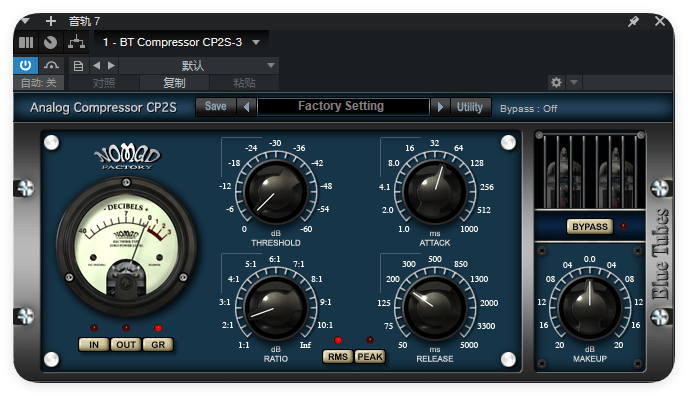The width and height of the screenshot is (688, 396).
Task: Open the gear settings icon
Action: click(x=556, y=82)
